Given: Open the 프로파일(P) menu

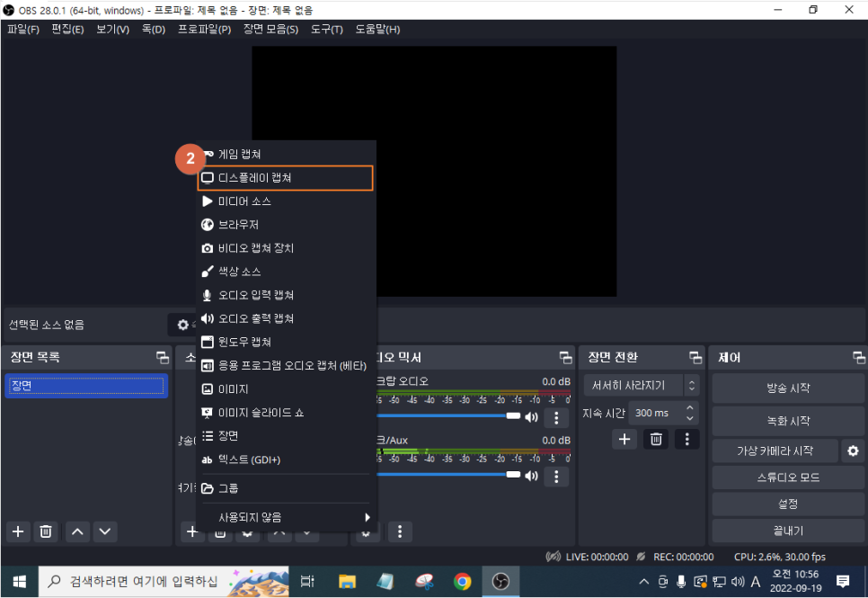Looking at the screenshot, I should point(204,30).
